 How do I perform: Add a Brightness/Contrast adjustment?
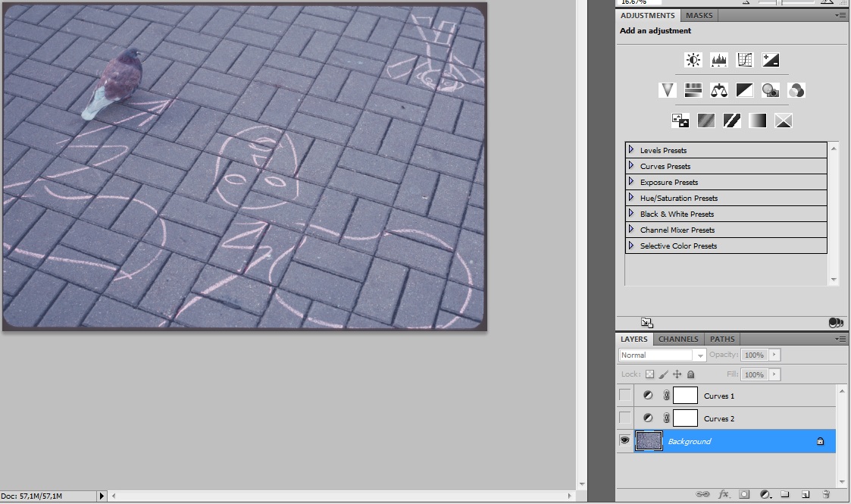[693, 60]
